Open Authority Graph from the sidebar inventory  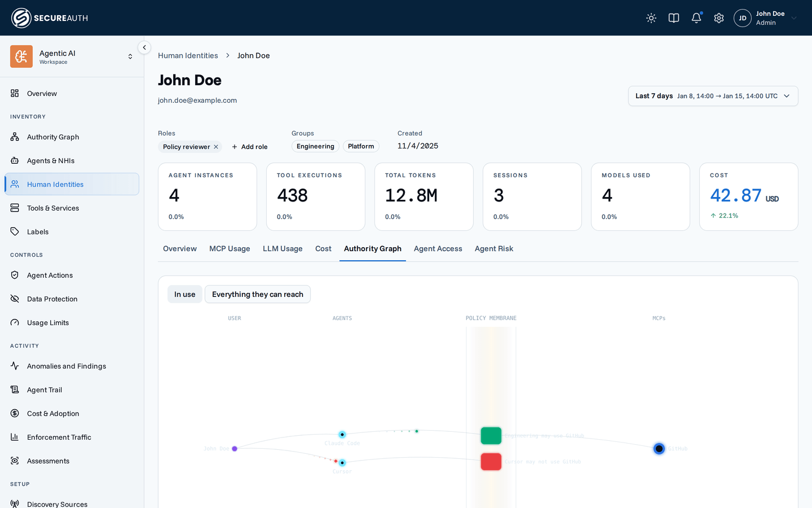pyautogui.click(x=72, y=137)
